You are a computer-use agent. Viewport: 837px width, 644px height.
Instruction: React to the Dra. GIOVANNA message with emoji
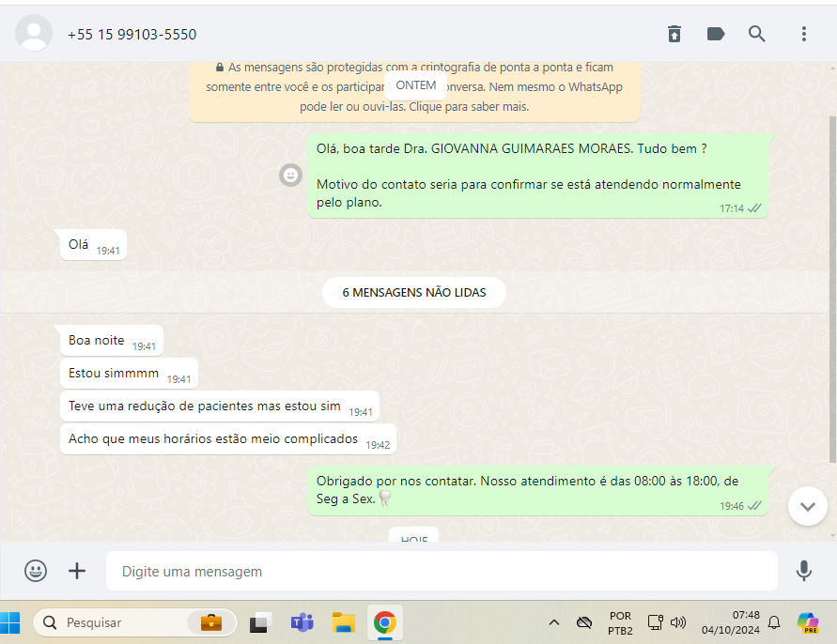click(x=290, y=175)
